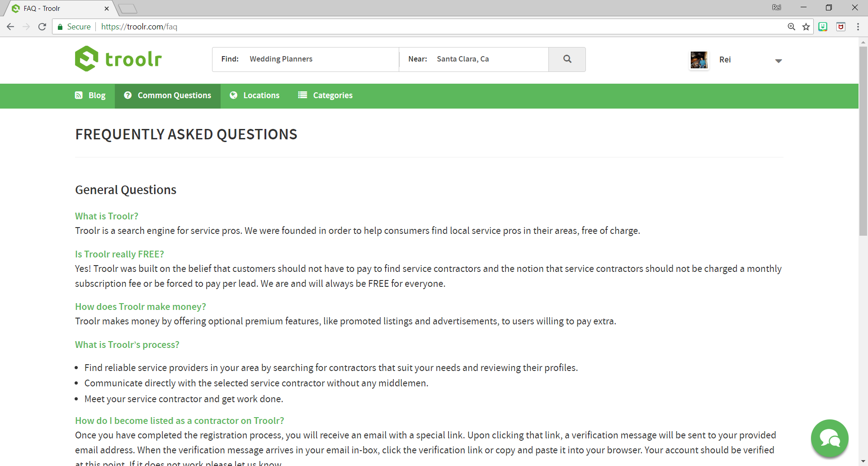The height and width of the screenshot is (466, 868).
Task: Click the browser address bar URL
Action: [139, 27]
